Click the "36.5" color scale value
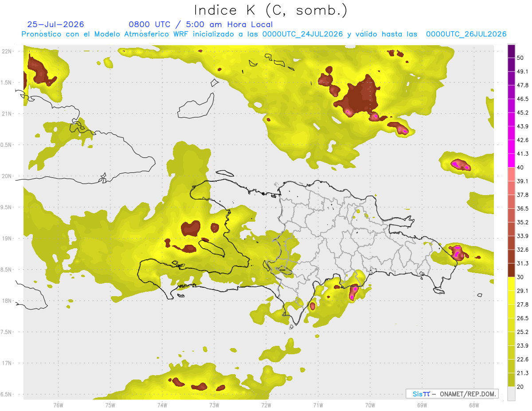This screenshot has width=532, height=411. pos(523,208)
